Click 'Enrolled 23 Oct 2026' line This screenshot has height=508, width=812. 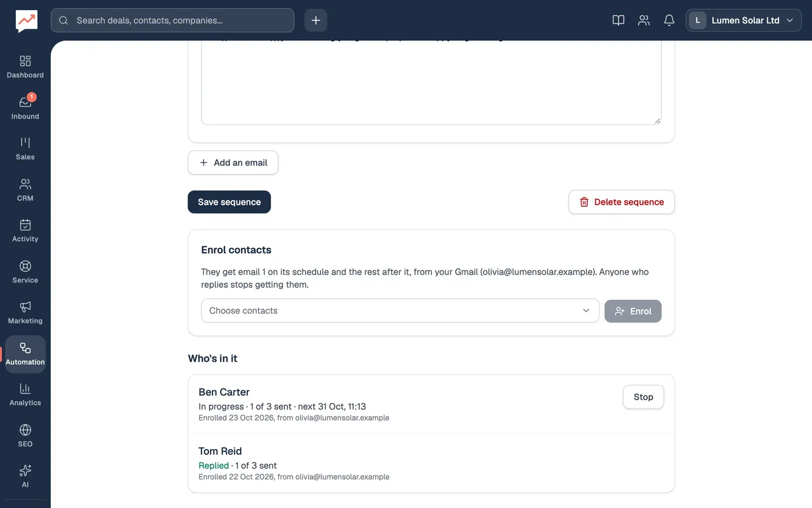[x=294, y=418]
